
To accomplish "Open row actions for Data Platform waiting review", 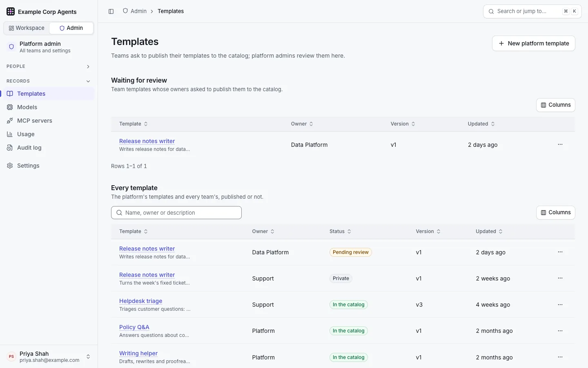I will click(560, 144).
